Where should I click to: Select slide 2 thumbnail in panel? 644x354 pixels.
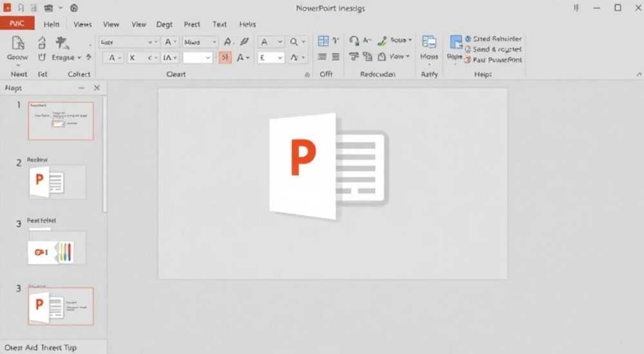57,182
